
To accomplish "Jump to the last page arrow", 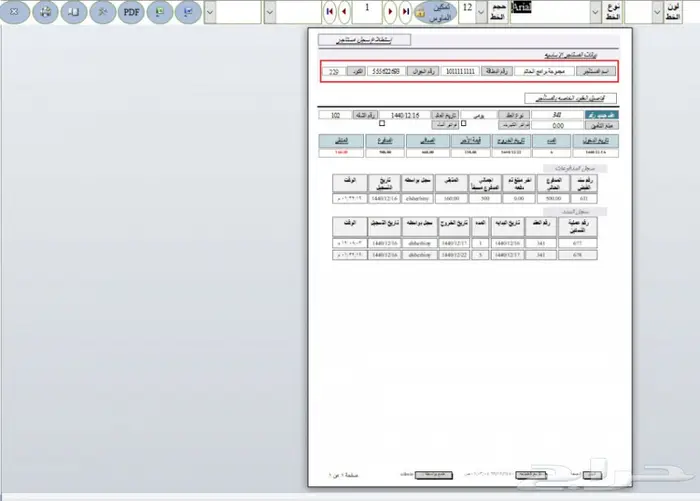I will pos(405,13).
